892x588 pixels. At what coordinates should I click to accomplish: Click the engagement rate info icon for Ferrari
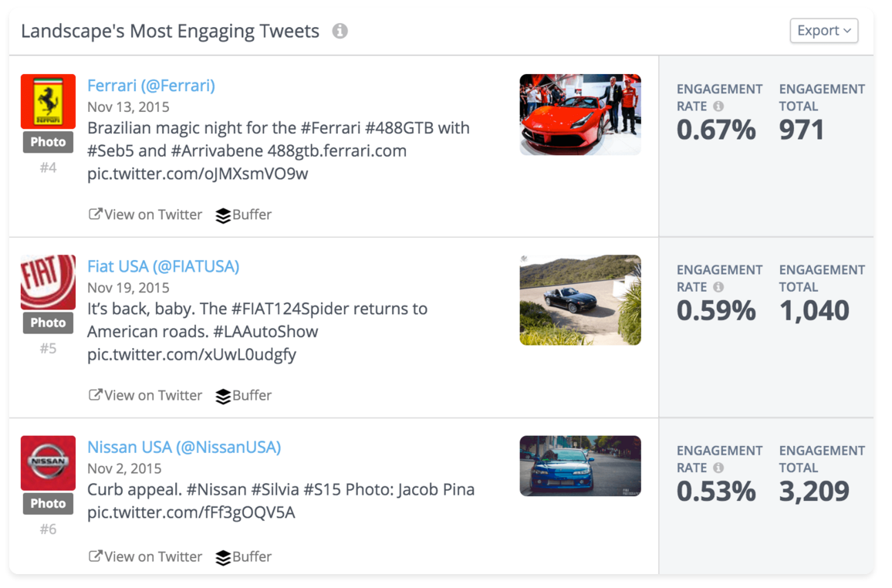click(x=718, y=106)
